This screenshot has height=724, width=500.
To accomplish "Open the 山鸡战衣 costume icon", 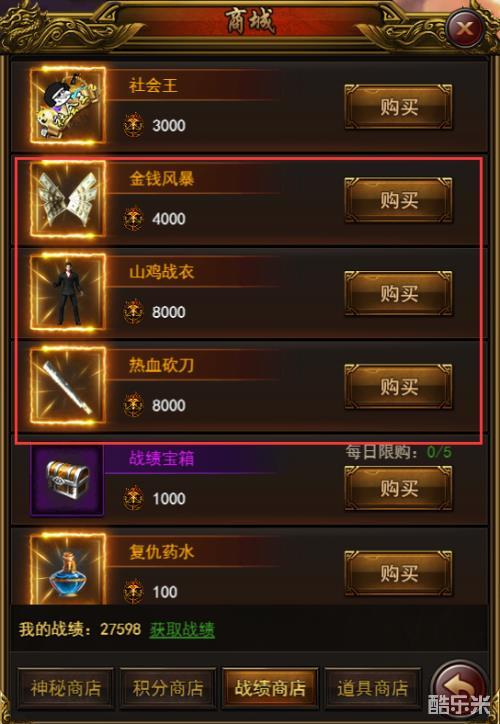I will [68, 292].
